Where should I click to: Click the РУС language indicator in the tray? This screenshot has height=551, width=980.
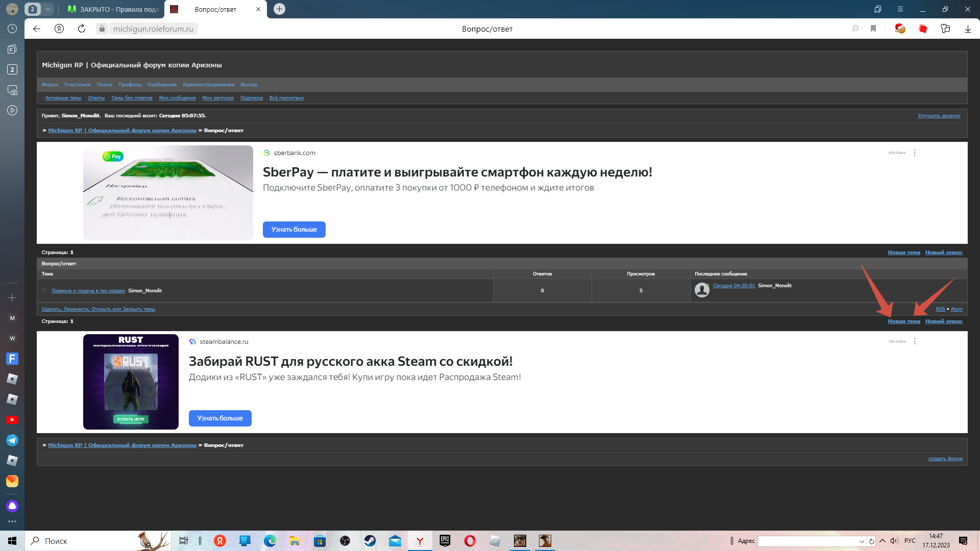pos(910,541)
